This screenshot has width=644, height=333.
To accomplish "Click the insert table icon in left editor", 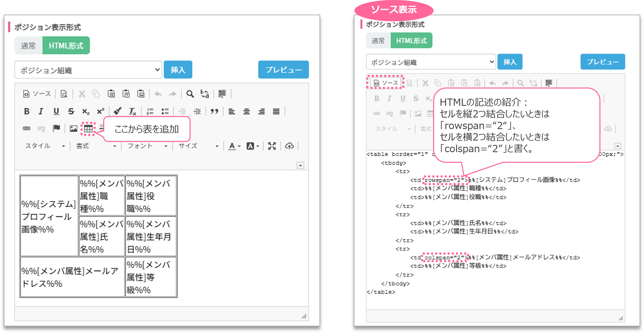I will 88,129.
